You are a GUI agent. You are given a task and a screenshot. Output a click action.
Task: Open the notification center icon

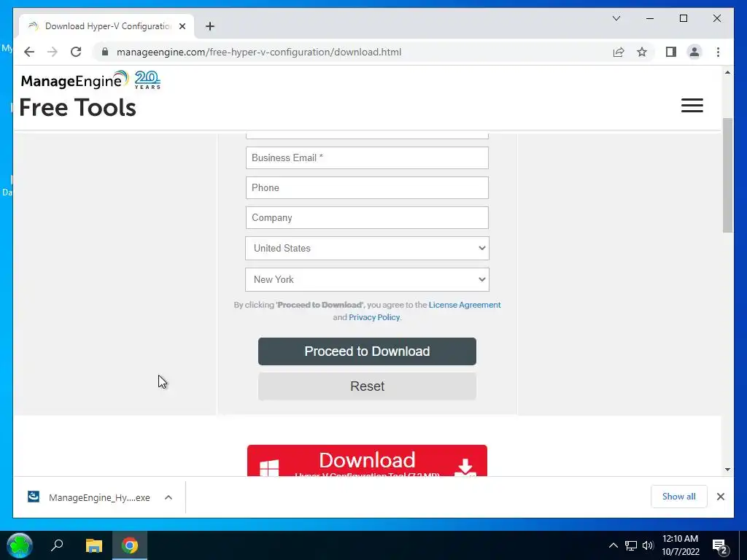(720, 546)
